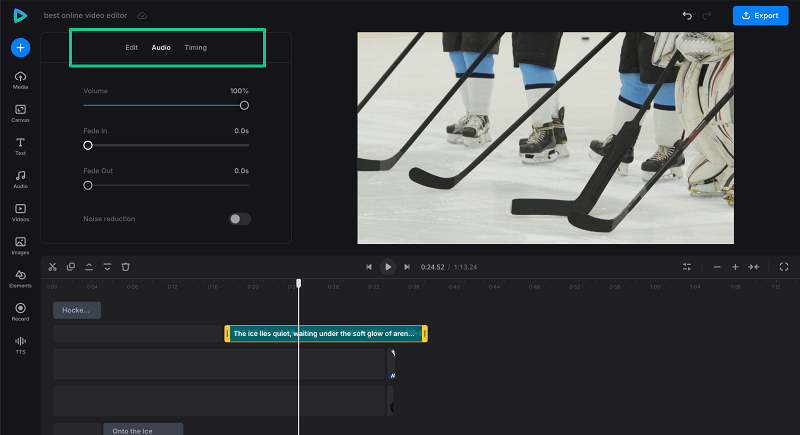Open timeline settings sliders icon

[x=687, y=267]
